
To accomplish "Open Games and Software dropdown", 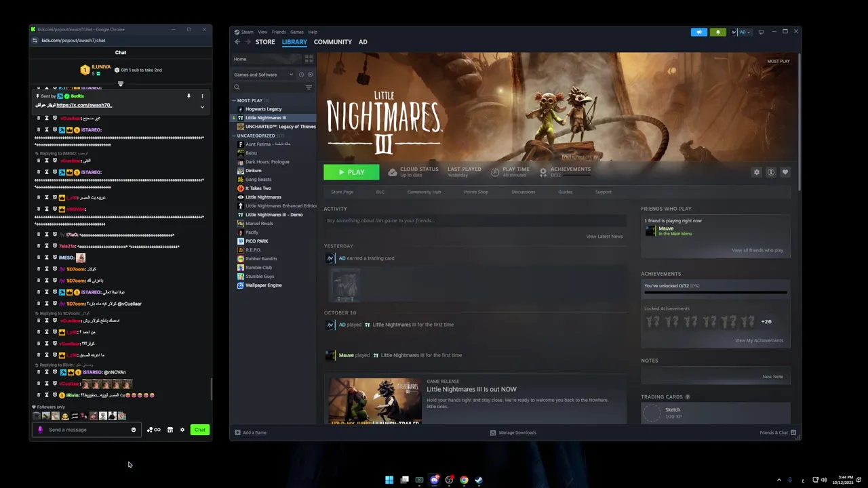I will pyautogui.click(x=263, y=75).
